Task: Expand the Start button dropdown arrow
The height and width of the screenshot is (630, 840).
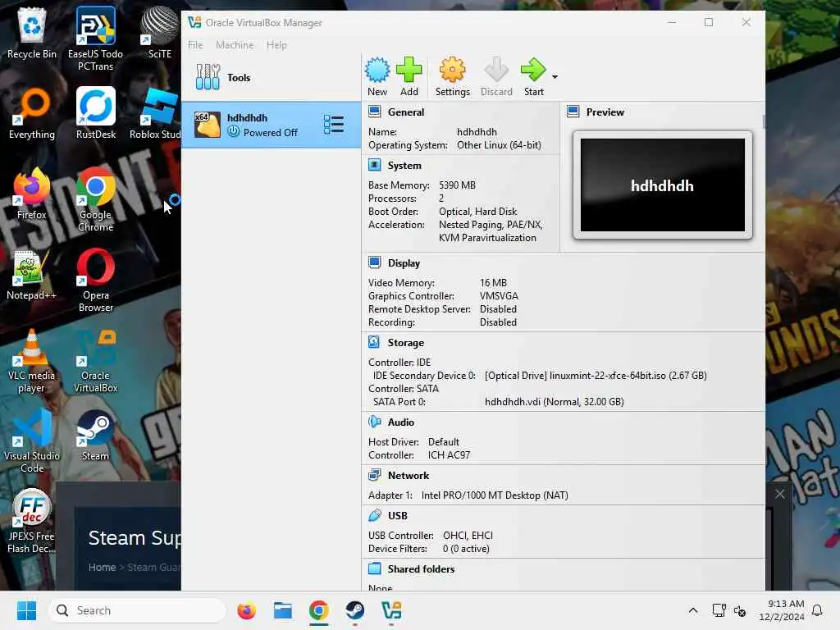Action: click(x=555, y=77)
